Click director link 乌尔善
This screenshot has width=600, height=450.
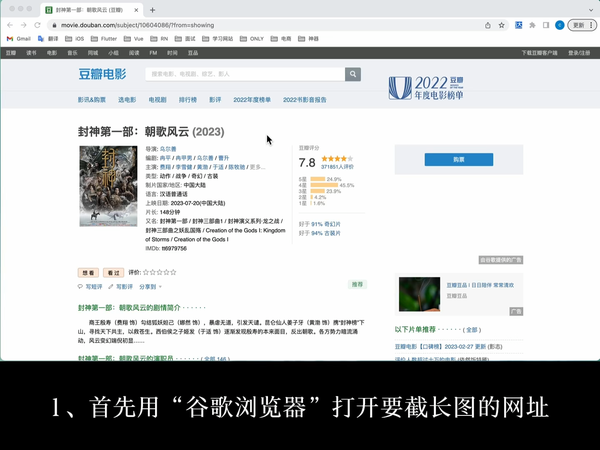168,149
